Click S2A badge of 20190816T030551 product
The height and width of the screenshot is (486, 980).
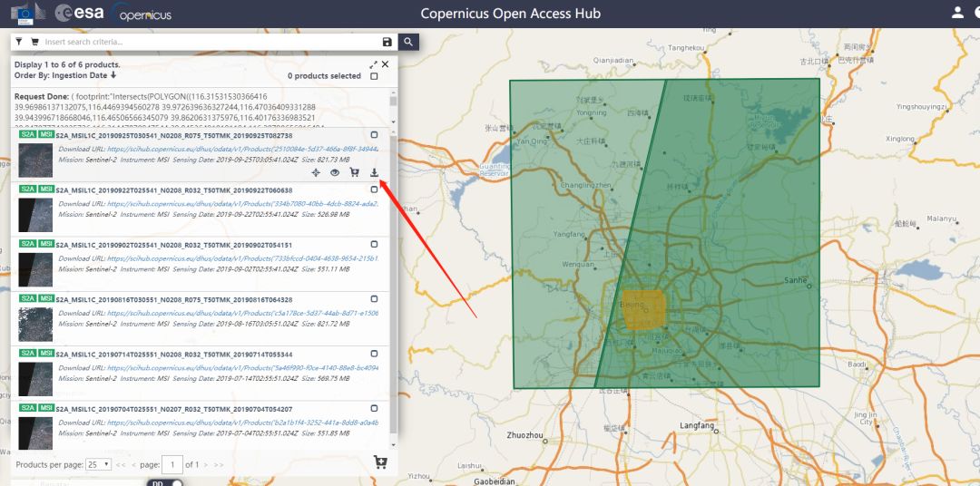click(x=27, y=298)
